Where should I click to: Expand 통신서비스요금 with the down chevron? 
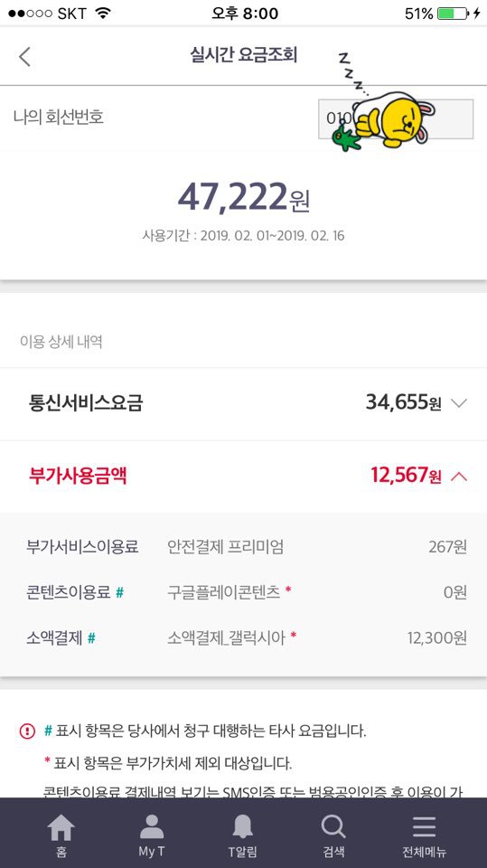click(459, 403)
